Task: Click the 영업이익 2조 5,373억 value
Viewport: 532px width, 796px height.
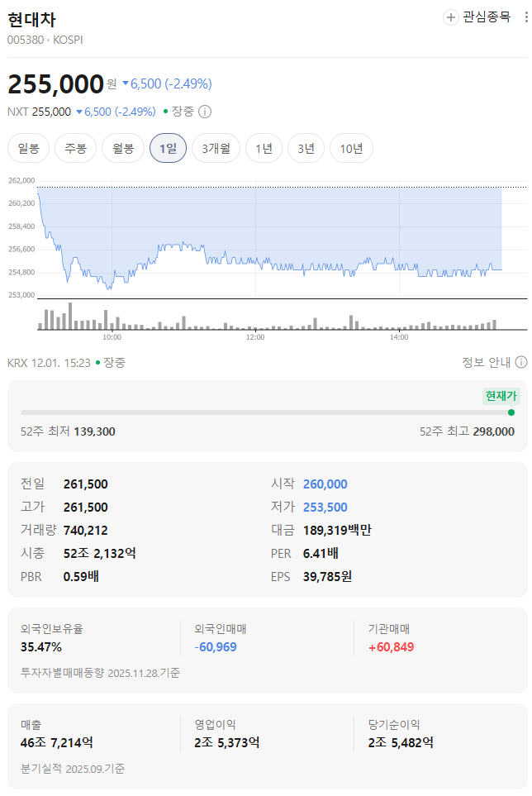Action: point(226,743)
